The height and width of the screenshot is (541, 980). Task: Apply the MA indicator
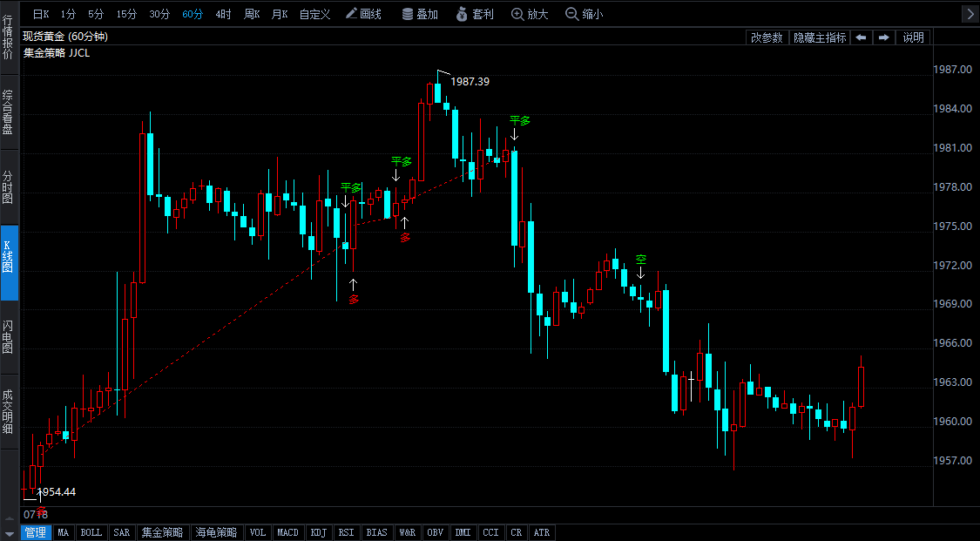click(x=63, y=532)
